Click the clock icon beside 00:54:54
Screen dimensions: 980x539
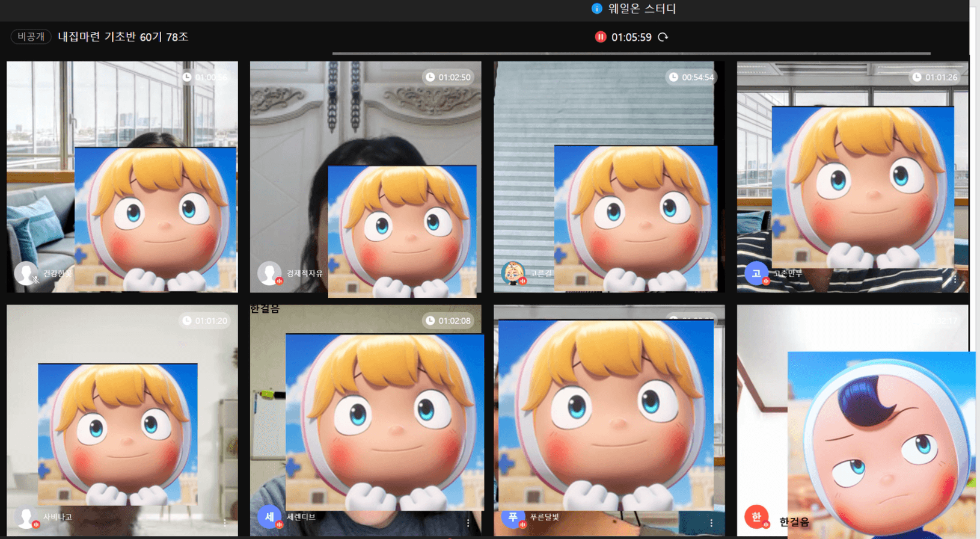point(673,77)
